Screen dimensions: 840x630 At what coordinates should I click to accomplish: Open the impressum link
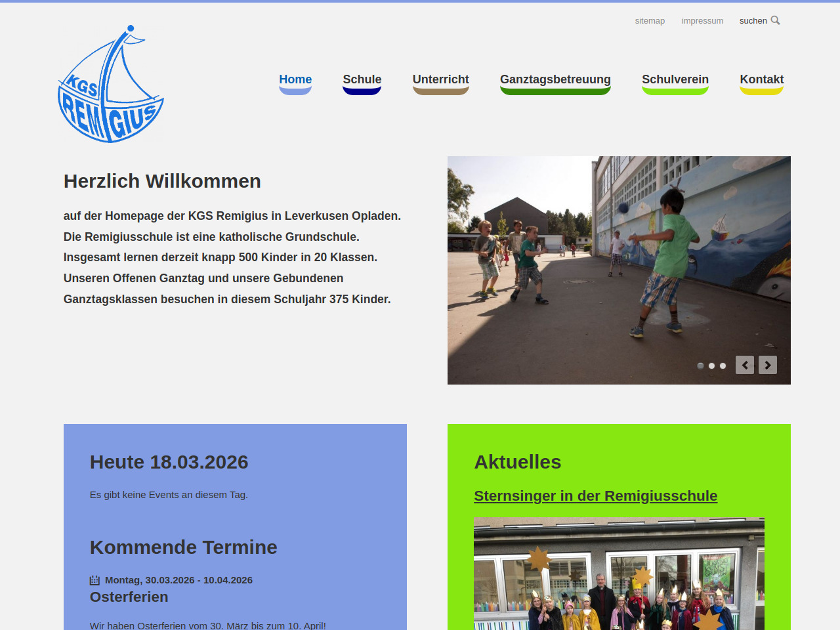(702, 21)
